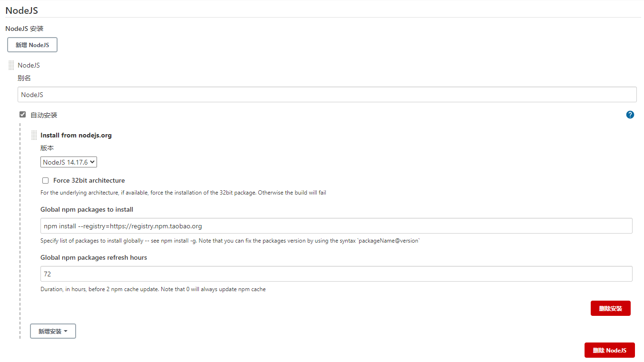Click the npm packages refresh hours field
Image resolution: width=644 pixels, height=362 pixels.
click(336, 274)
